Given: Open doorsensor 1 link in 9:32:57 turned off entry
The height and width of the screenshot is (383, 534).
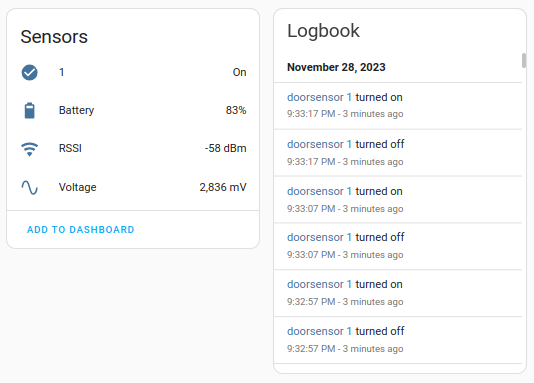Looking at the screenshot, I should point(319,331).
